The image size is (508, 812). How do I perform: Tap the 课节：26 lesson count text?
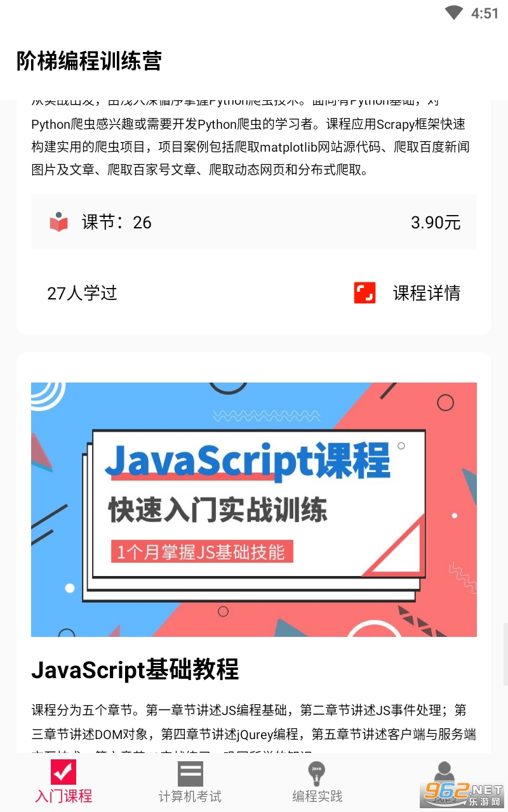[116, 222]
